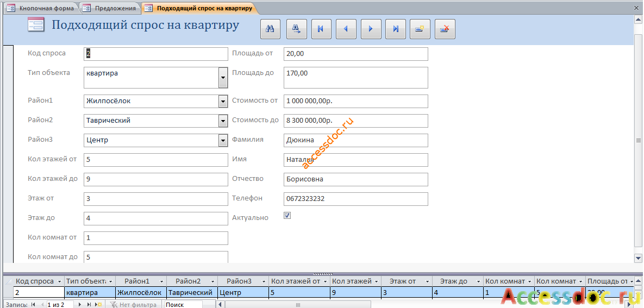This screenshot has height=308, width=644.
Task: Click the 'Кол комнат от' field
Action: (155, 238)
